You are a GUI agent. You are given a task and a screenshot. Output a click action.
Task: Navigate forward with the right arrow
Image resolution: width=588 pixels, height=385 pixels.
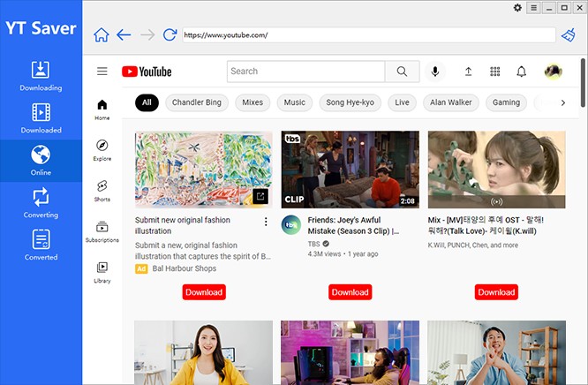[x=147, y=35]
